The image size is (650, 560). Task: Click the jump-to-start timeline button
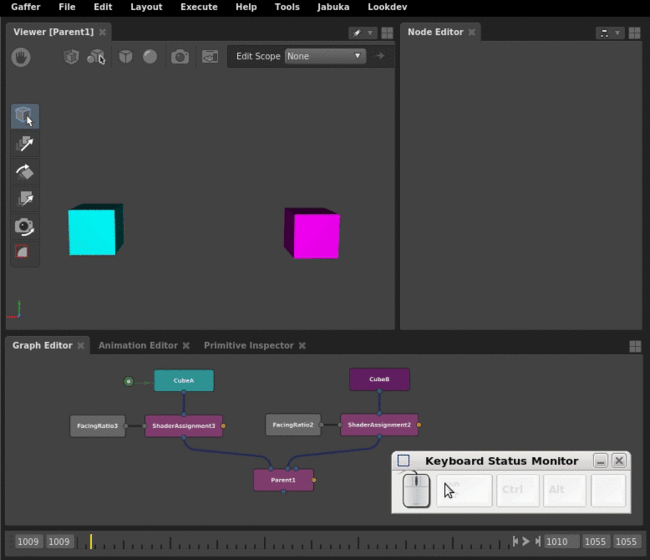coord(515,541)
